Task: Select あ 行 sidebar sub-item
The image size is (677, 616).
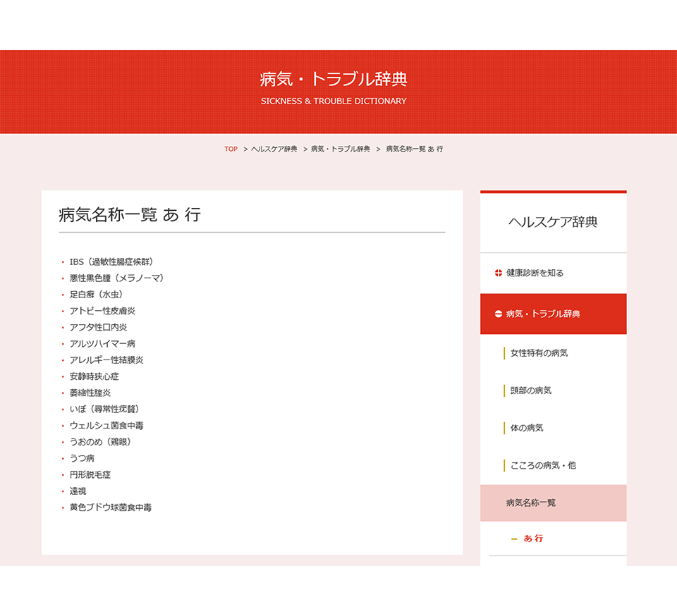Action: pos(533,538)
